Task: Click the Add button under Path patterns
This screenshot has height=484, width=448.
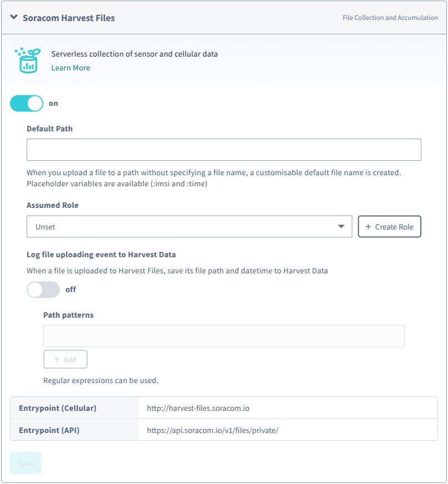Action: click(x=65, y=359)
